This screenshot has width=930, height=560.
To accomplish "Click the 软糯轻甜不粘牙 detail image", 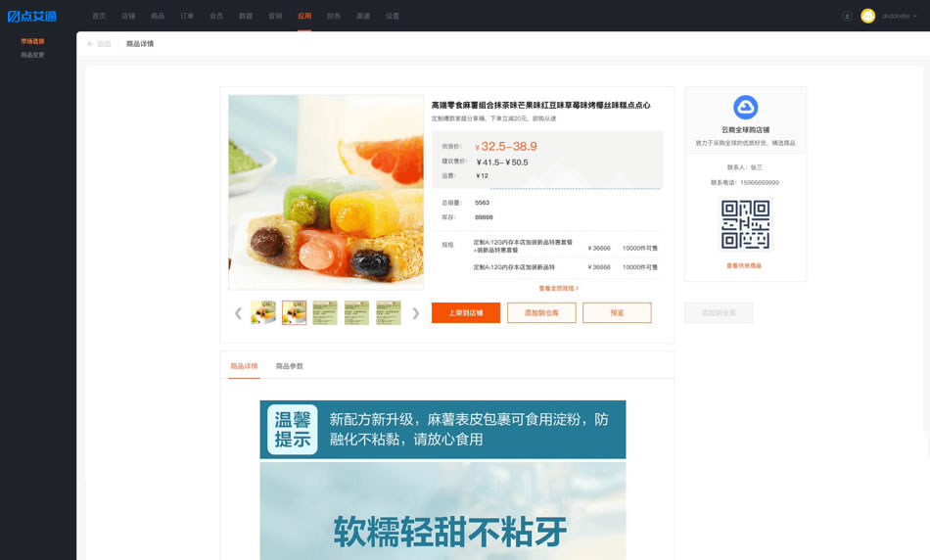I will [443, 511].
